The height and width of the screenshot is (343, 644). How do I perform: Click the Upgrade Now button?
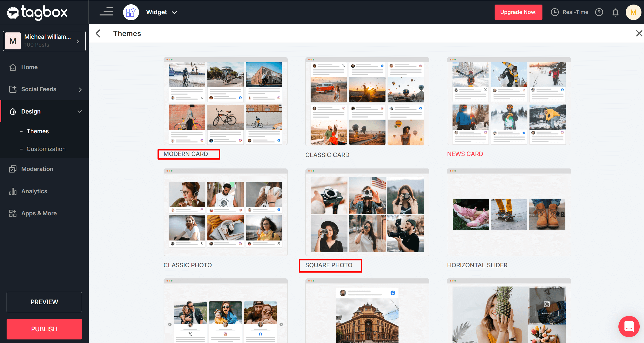[518, 12]
